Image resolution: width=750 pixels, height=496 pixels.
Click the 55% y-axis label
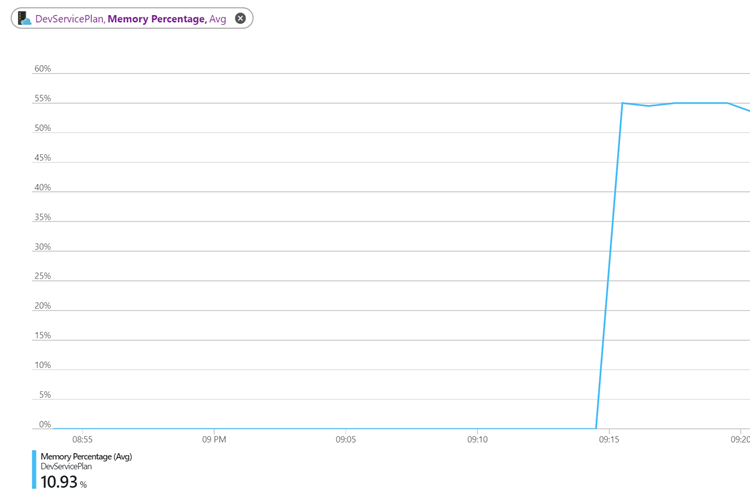pos(42,99)
